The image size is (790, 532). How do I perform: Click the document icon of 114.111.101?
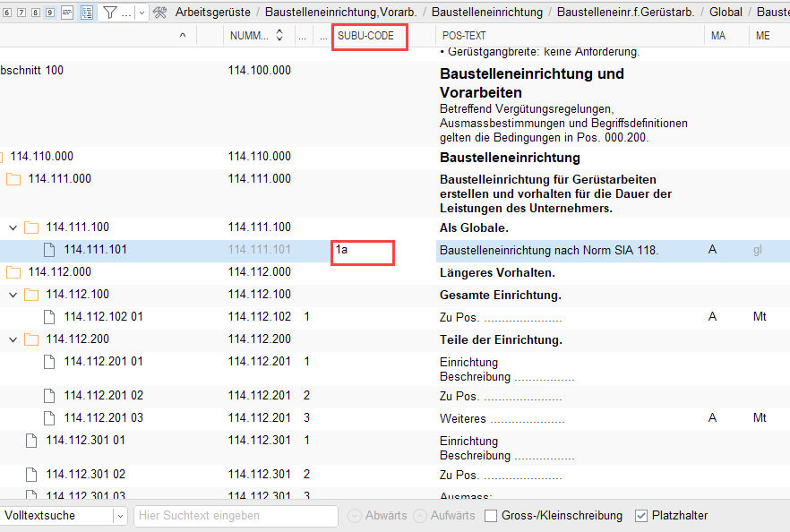click(x=49, y=250)
